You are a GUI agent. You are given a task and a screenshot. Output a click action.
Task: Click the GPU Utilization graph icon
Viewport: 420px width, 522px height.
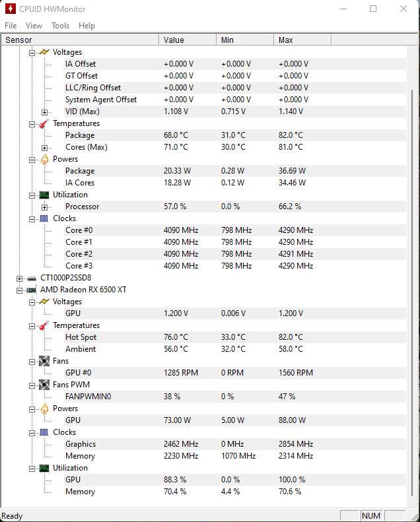click(x=44, y=468)
